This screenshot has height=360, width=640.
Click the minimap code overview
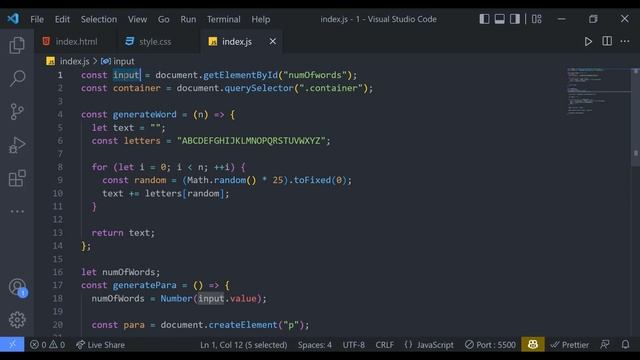[x=598, y=92]
